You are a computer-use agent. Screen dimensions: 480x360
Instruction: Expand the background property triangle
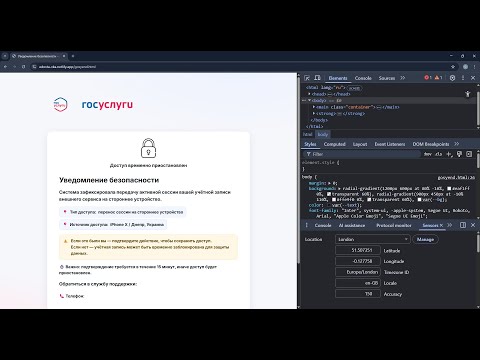[x=339, y=189]
